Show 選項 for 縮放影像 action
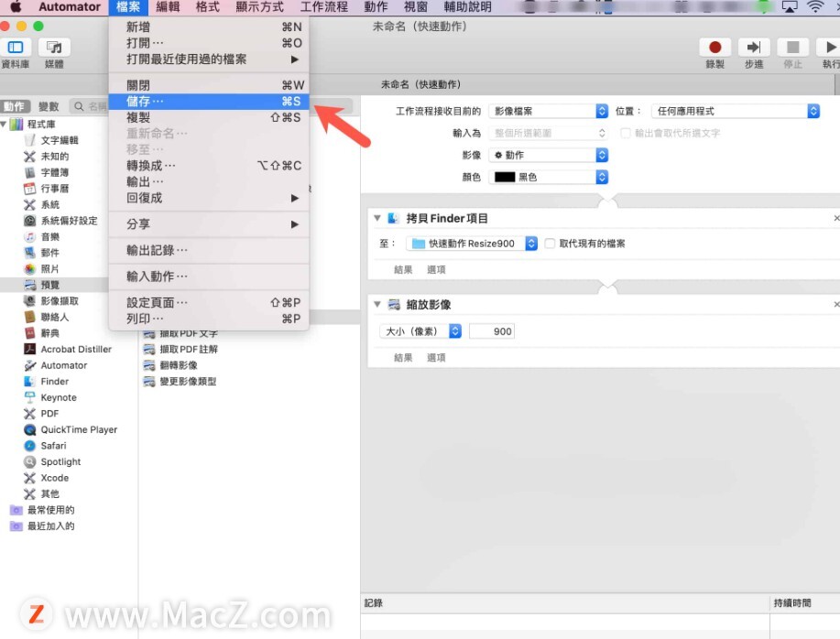 click(x=436, y=358)
